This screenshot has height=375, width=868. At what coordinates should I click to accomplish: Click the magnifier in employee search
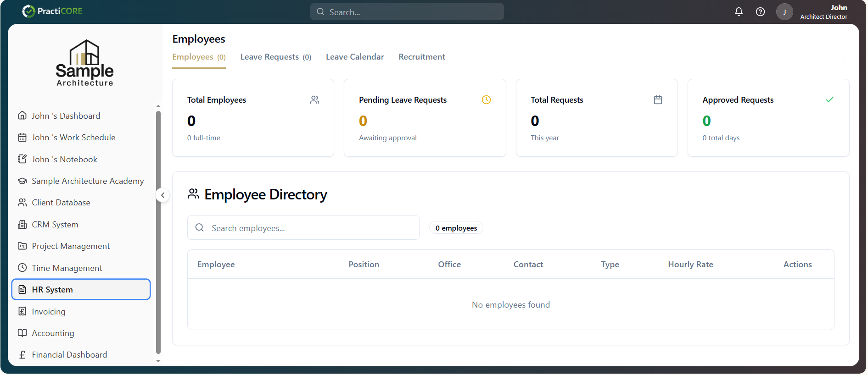pos(200,227)
